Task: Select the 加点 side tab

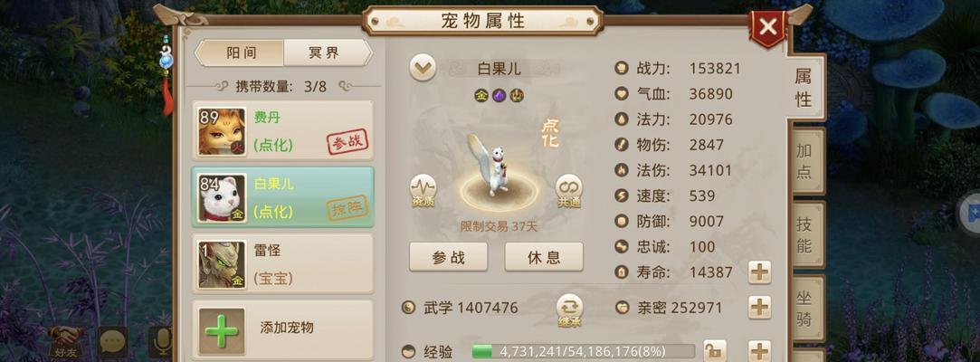Action: [x=804, y=161]
